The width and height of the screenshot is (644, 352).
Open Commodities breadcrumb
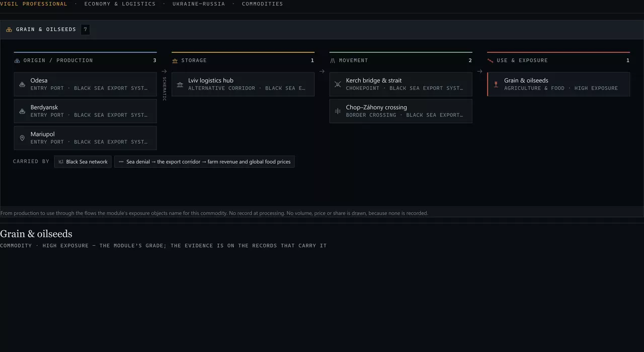(x=262, y=4)
